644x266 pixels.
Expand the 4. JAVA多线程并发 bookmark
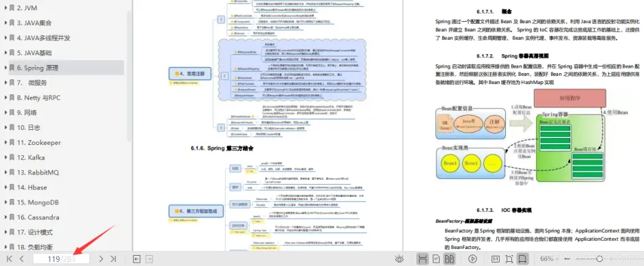pos(5,38)
